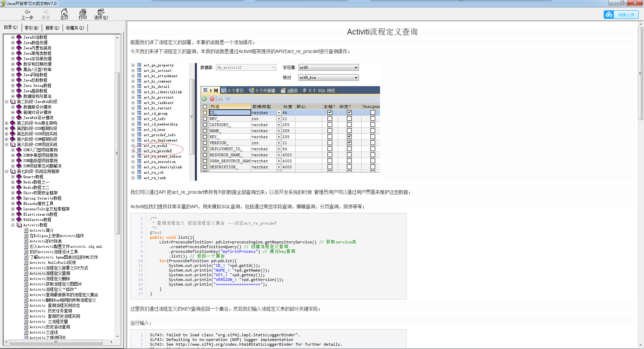Toggle 非空 checkbox in the KEY_ row
The image size is (644, 349).
[x=349, y=137]
